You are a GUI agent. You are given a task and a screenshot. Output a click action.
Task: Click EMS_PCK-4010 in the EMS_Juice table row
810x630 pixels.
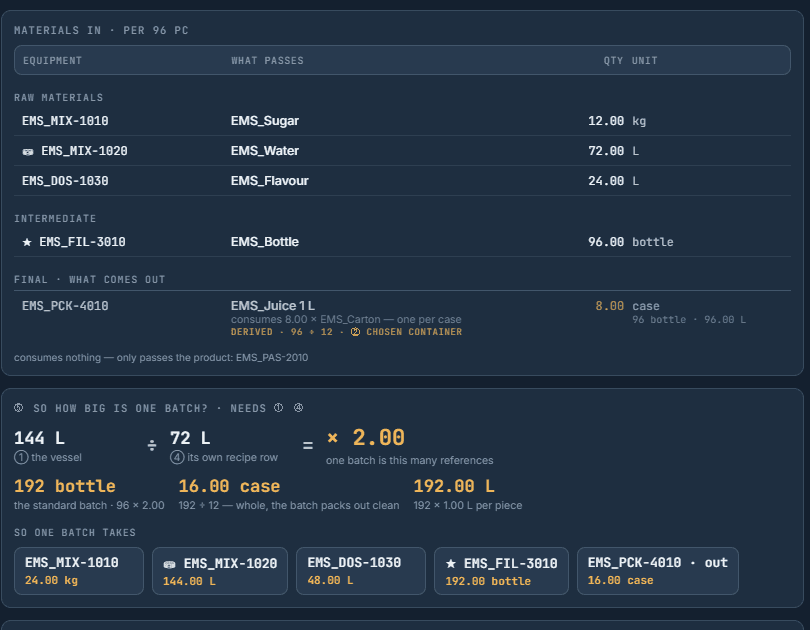65,306
